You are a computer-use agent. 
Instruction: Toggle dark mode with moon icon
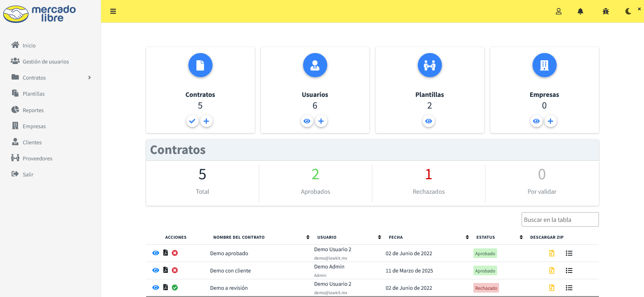[x=628, y=11]
